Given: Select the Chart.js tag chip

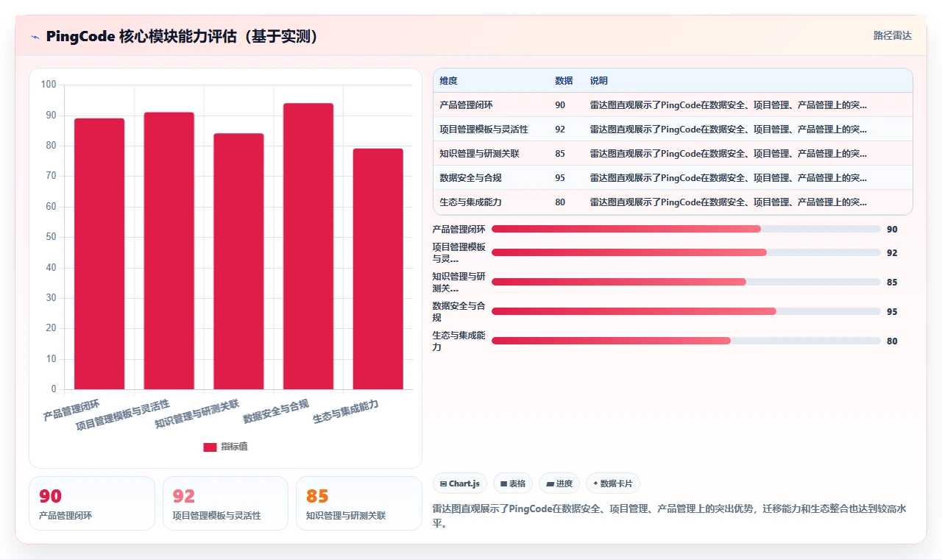Looking at the screenshot, I should pos(459,483).
